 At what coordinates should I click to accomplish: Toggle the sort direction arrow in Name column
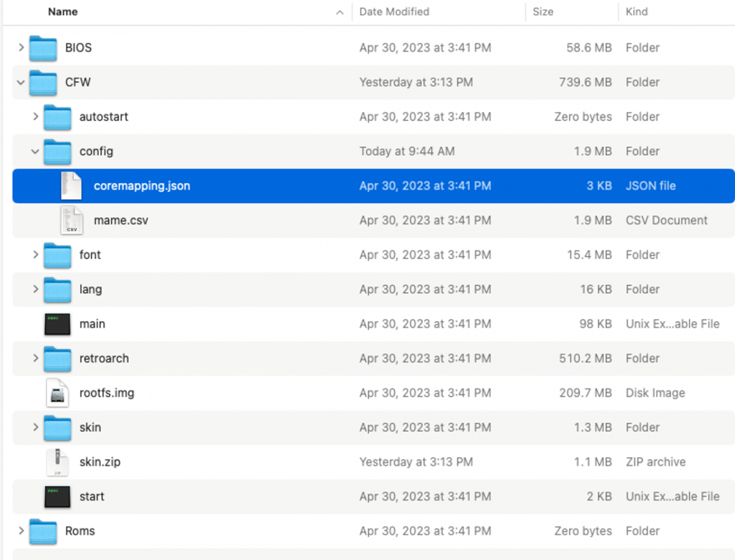(x=340, y=12)
